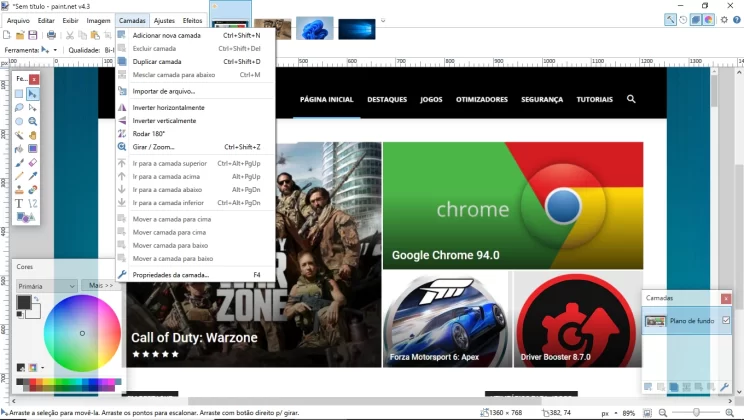744x420 pixels.
Task: Click the Save toolbar icon
Action: point(33,35)
